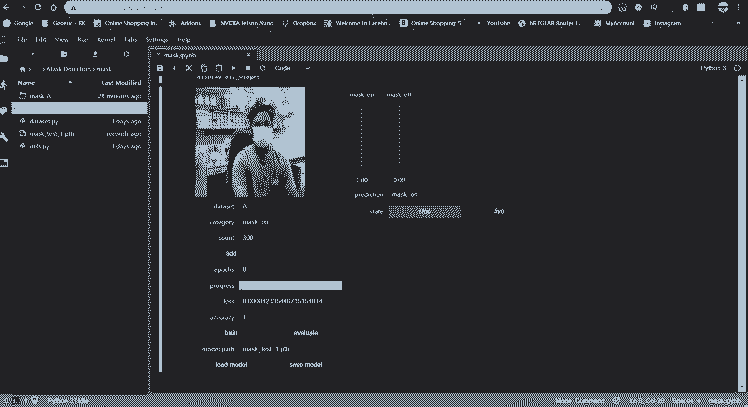The height and width of the screenshot is (407, 748).
Task: Restart the kernel using the toolbar refresh icon
Action: (x=262, y=68)
